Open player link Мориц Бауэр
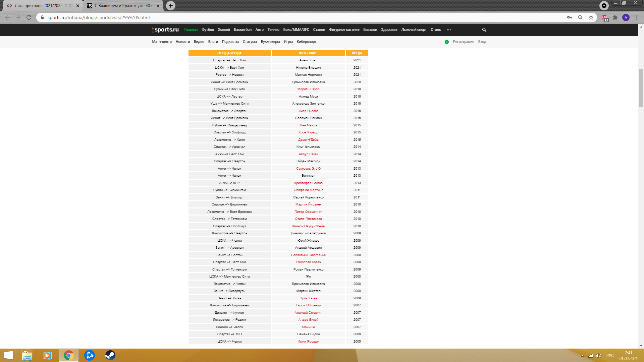The height and width of the screenshot is (362, 644). coord(308,89)
